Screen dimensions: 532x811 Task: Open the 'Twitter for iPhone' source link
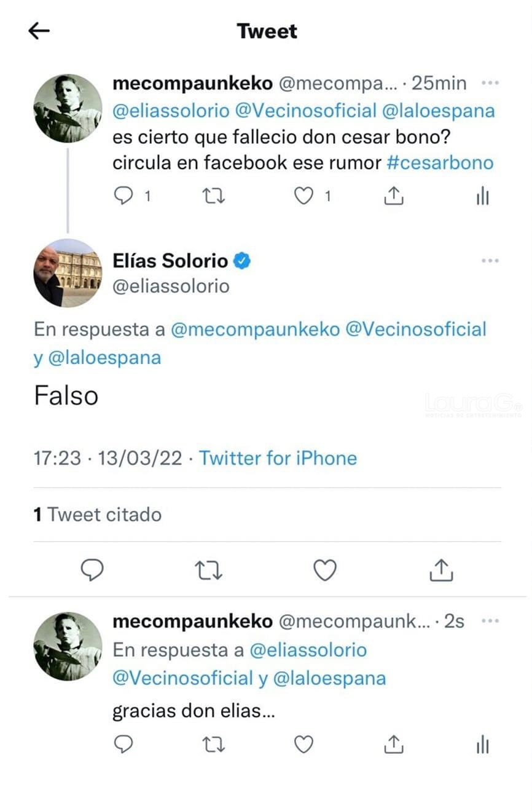(278, 458)
